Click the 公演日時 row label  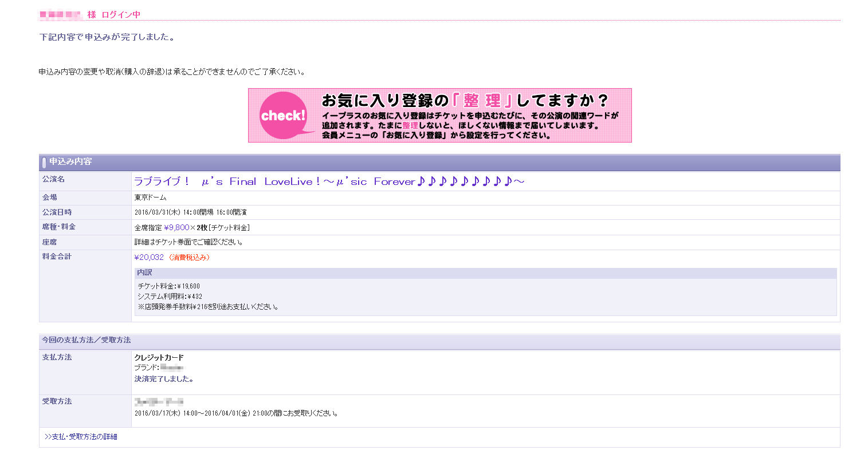click(x=57, y=212)
